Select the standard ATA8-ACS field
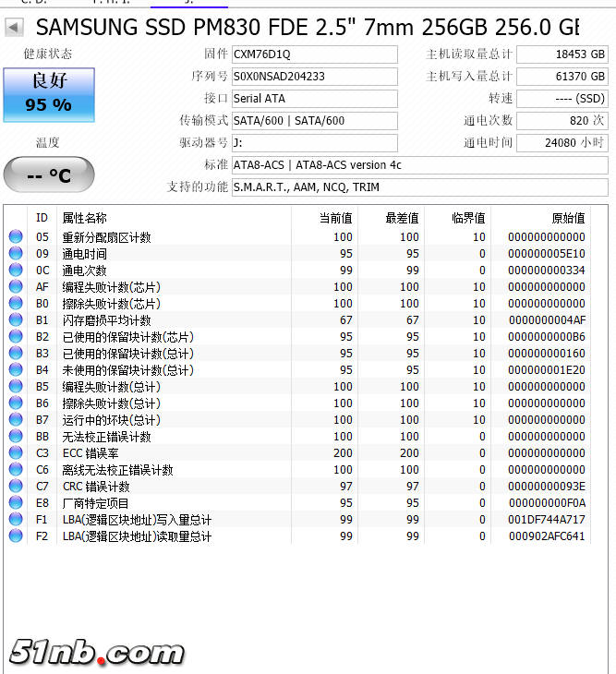Viewport: 616px width, 674px height. (x=420, y=165)
